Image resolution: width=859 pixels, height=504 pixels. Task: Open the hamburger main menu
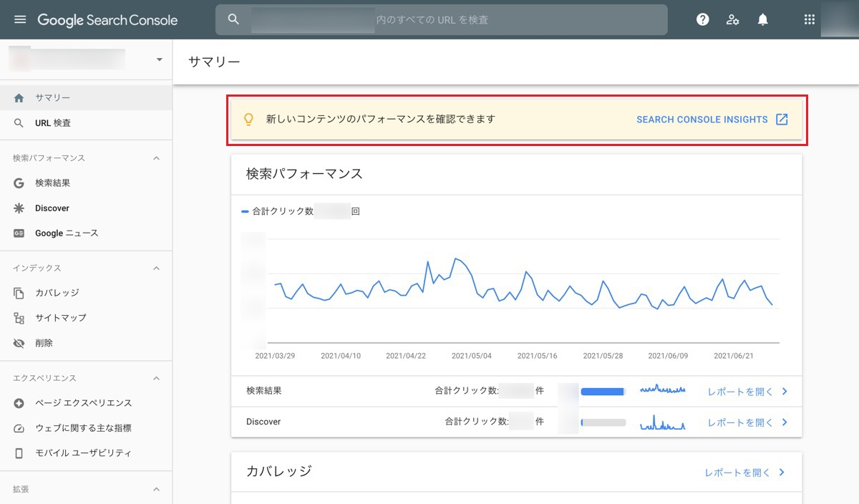pyautogui.click(x=20, y=19)
